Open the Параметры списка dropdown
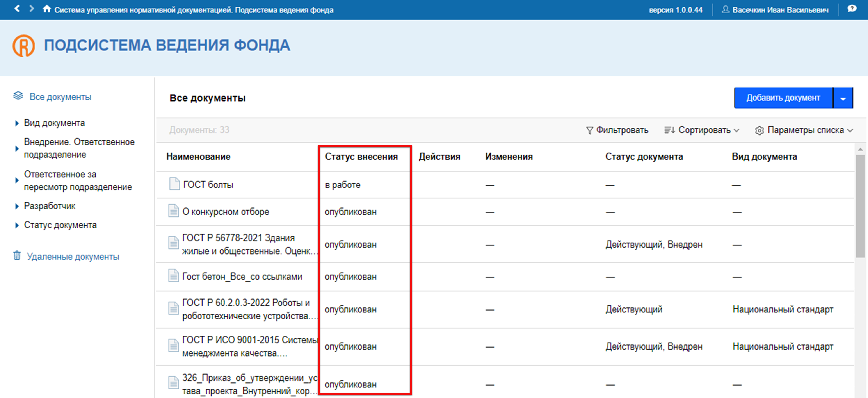The image size is (868, 398). pos(804,130)
